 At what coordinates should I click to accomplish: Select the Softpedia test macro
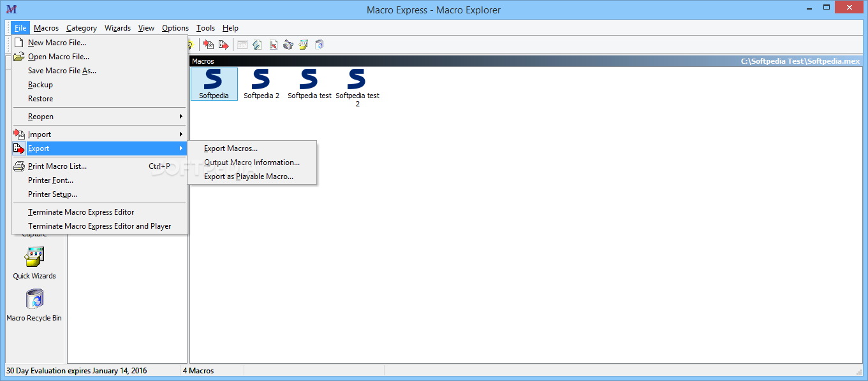(x=309, y=84)
